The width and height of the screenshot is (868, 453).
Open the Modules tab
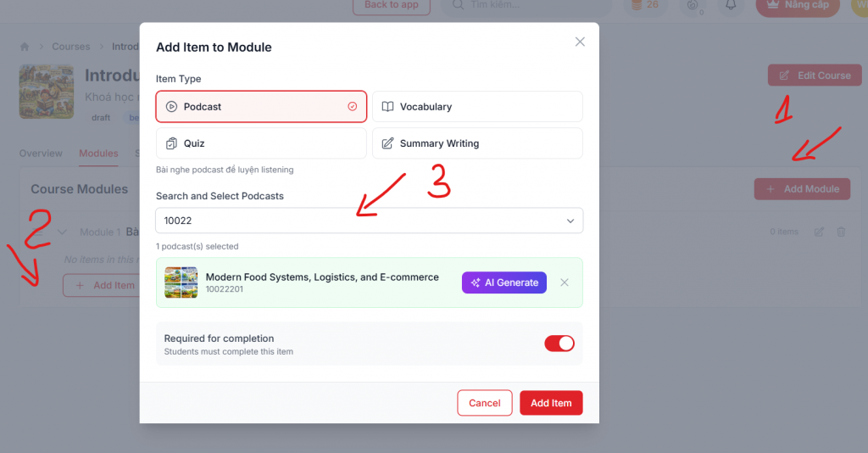point(98,154)
